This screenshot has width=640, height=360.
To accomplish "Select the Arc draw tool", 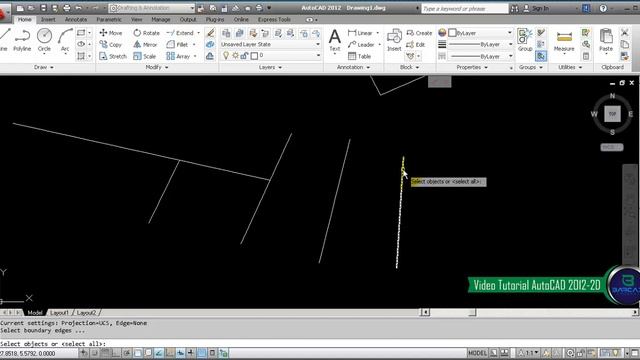I will tap(65, 40).
